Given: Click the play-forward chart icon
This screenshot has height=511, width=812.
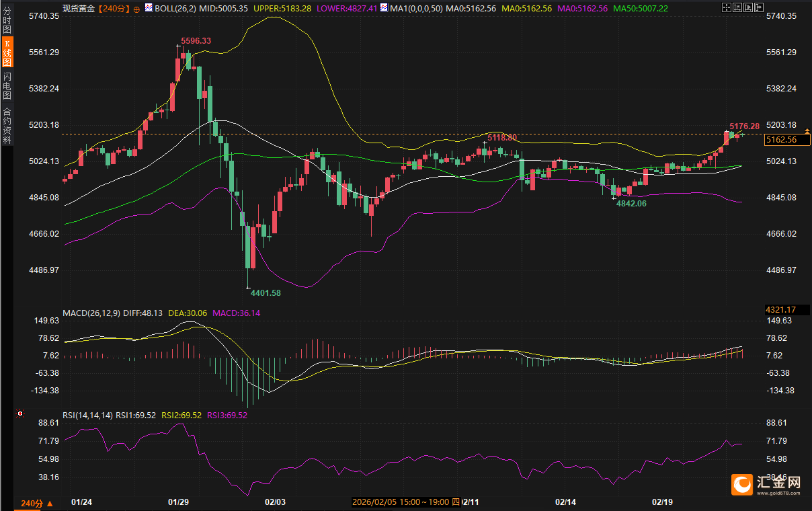Looking at the screenshot, I should point(748,7).
